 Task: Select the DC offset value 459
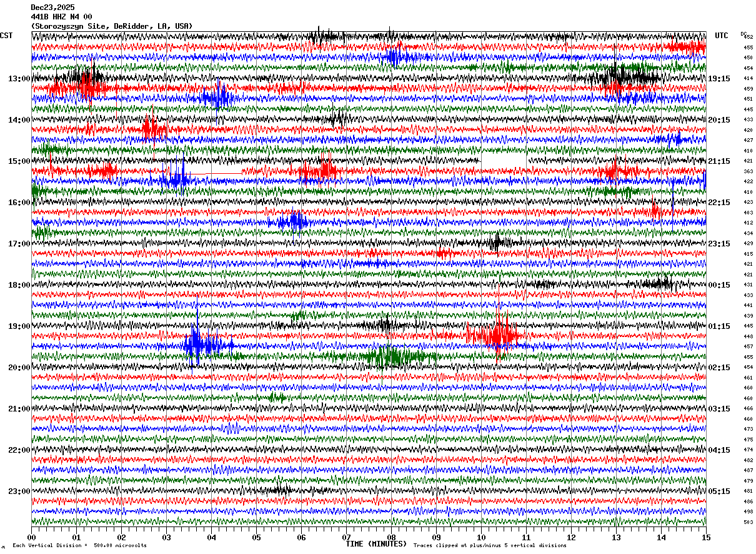748,89
